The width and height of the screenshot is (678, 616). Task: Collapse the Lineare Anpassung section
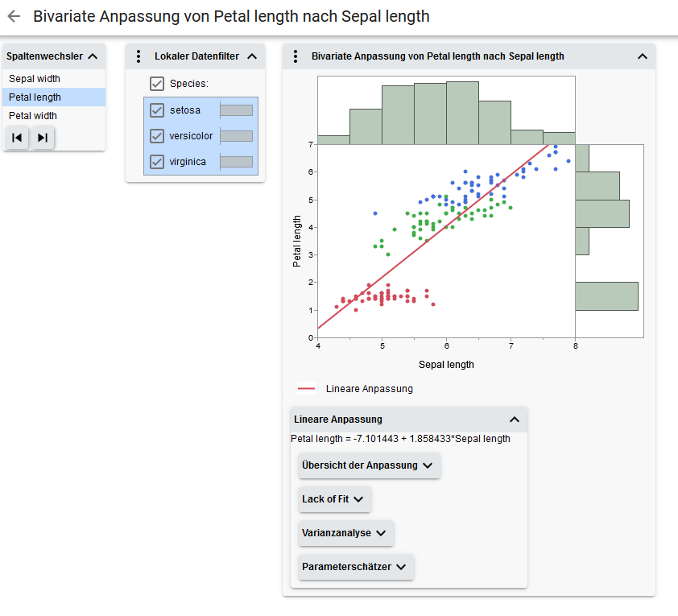515,420
